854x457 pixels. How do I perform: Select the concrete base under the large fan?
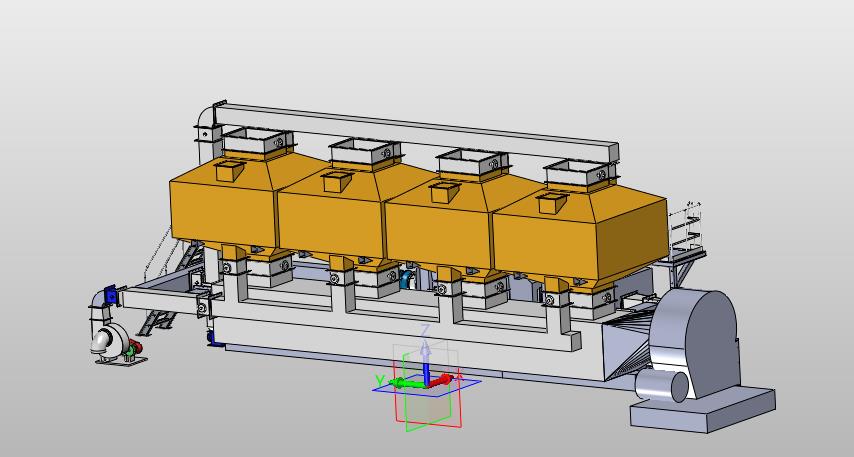click(703, 409)
